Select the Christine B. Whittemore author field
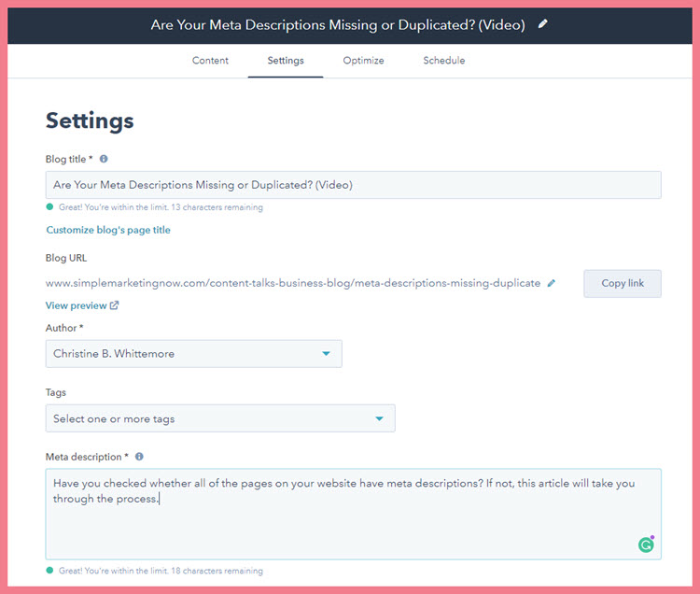Screen dimensions: 700x594 [194, 354]
